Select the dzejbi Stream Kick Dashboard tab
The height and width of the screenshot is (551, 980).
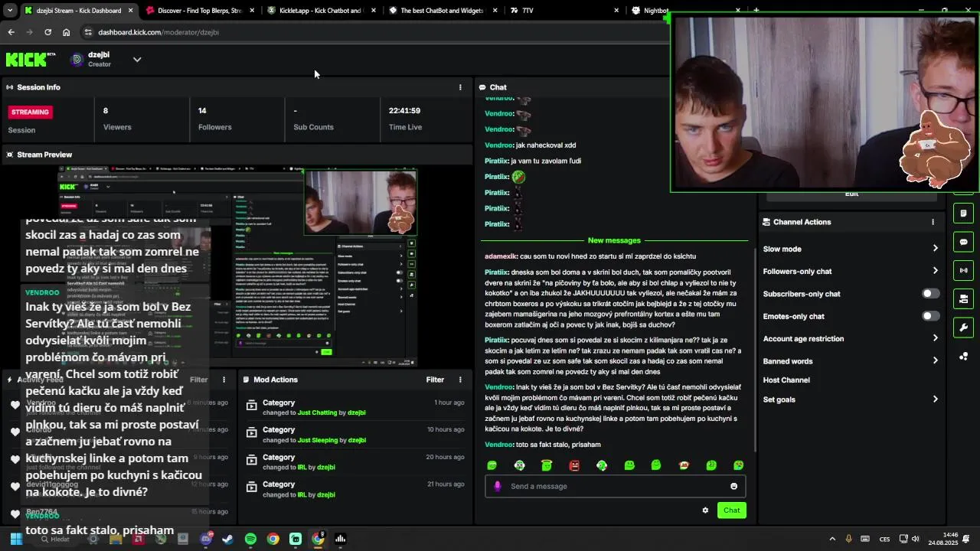(78, 11)
